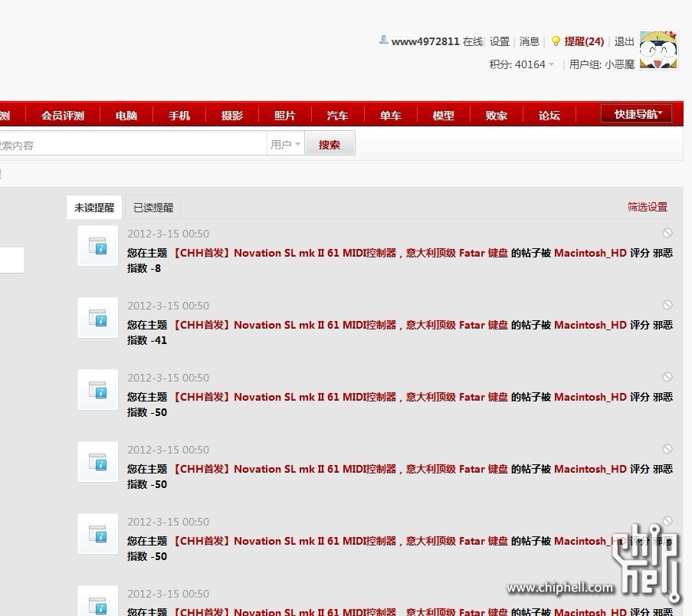Click the timestamp of the -8 rating notification
692x616 pixels.
coord(168,234)
